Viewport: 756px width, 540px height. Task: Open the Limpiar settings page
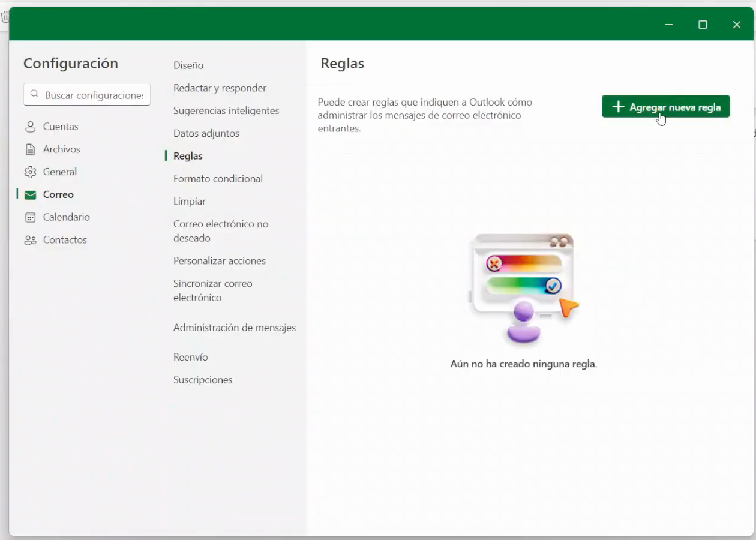point(189,202)
